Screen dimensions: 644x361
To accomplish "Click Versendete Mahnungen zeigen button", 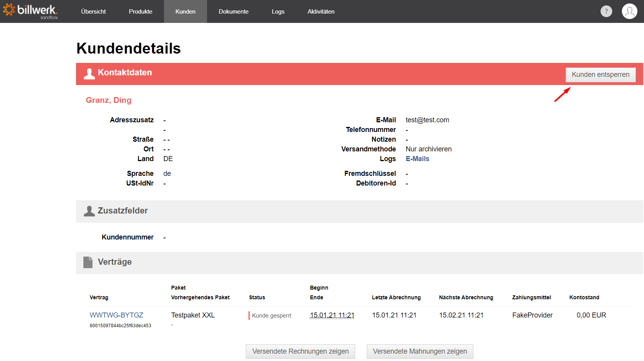I will point(420,351).
